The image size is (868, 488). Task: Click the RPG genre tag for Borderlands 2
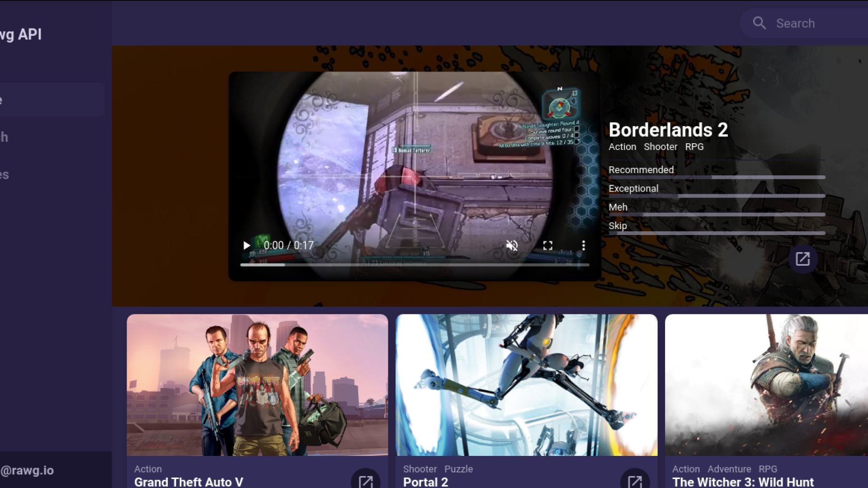694,147
